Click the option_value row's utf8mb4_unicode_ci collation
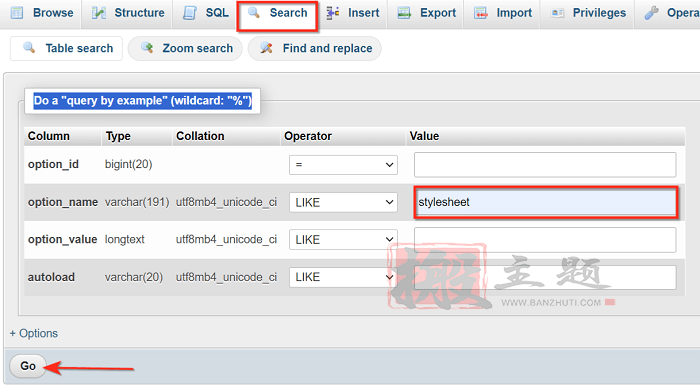 226,240
